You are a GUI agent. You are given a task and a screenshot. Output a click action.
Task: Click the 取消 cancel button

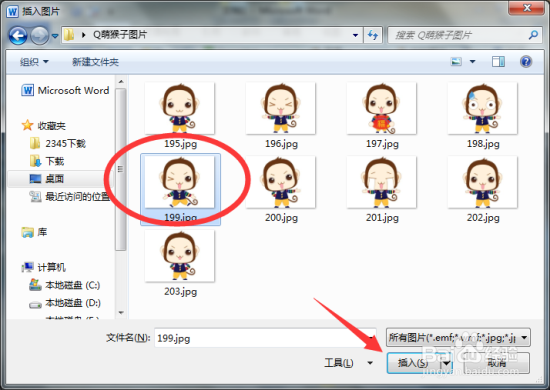[496, 363]
